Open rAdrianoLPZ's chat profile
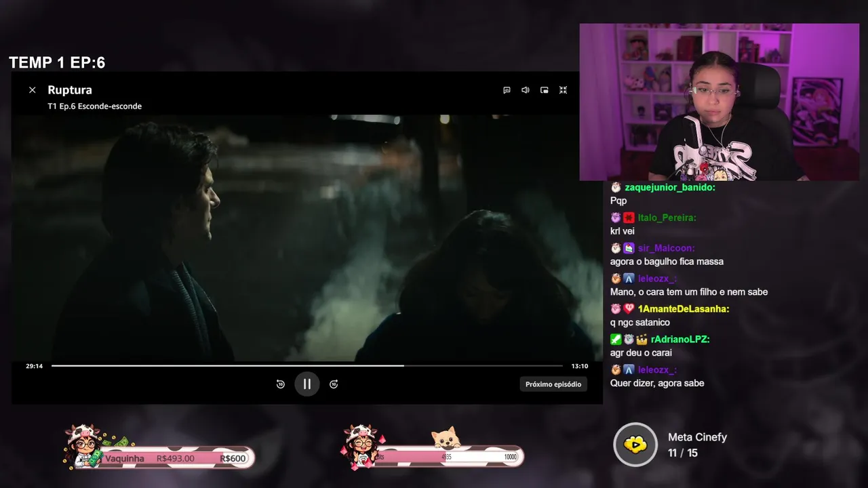 (680, 339)
